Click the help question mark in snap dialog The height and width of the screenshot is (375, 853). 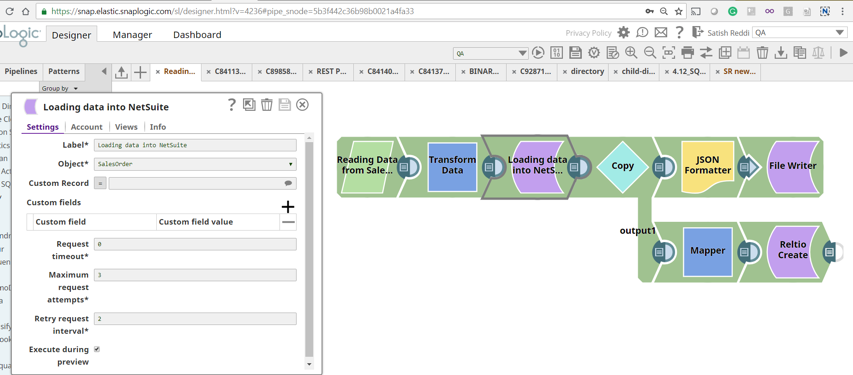pyautogui.click(x=231, y=104)
